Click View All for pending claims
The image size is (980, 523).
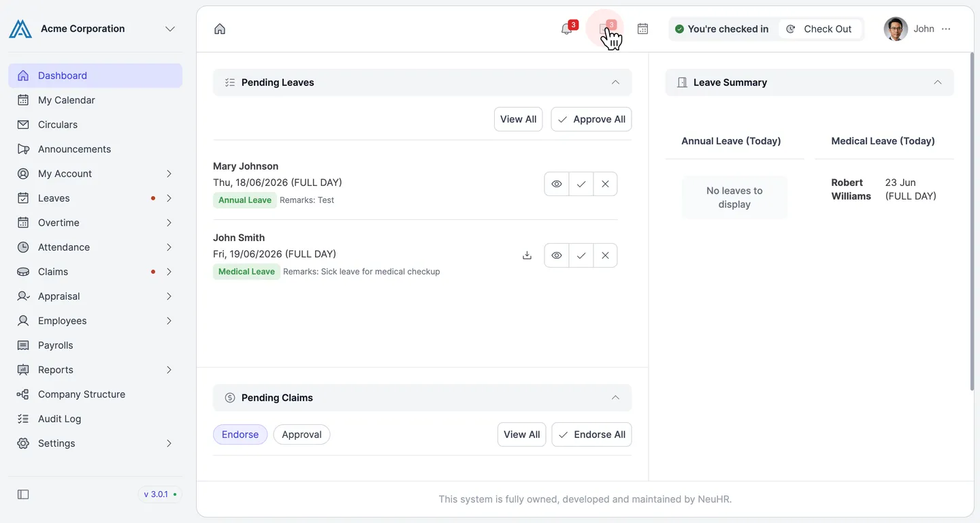(x=521, y=434)
